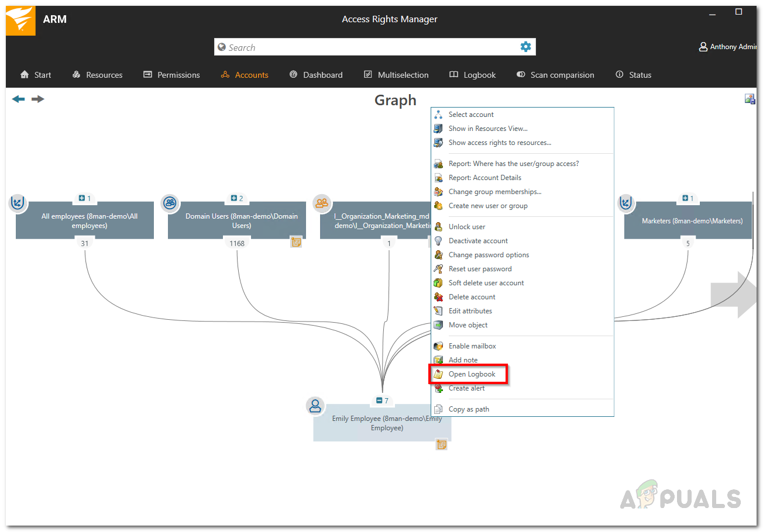Select Show access rights to resources
The width and height of the screenshot is (763, 532).
[523, 143]
